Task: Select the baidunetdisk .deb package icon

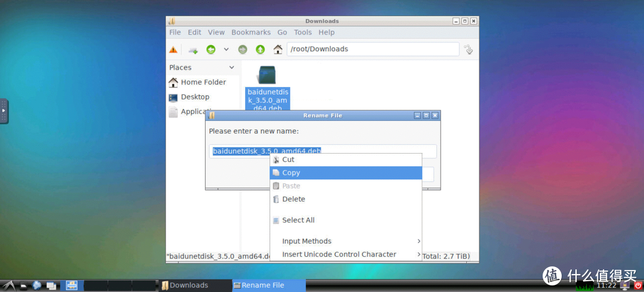Action: (267, 75)
